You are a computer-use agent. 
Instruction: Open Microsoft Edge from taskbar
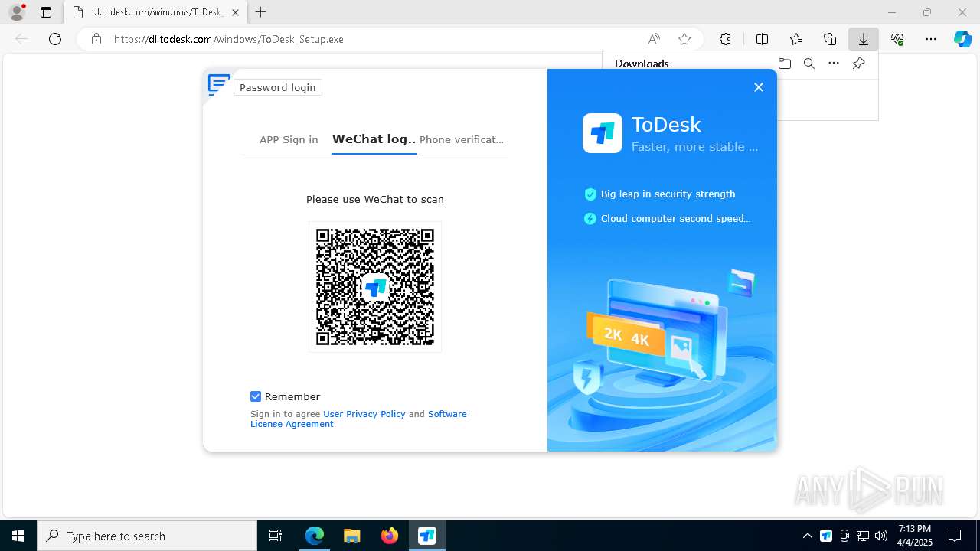tap(315, 536)
